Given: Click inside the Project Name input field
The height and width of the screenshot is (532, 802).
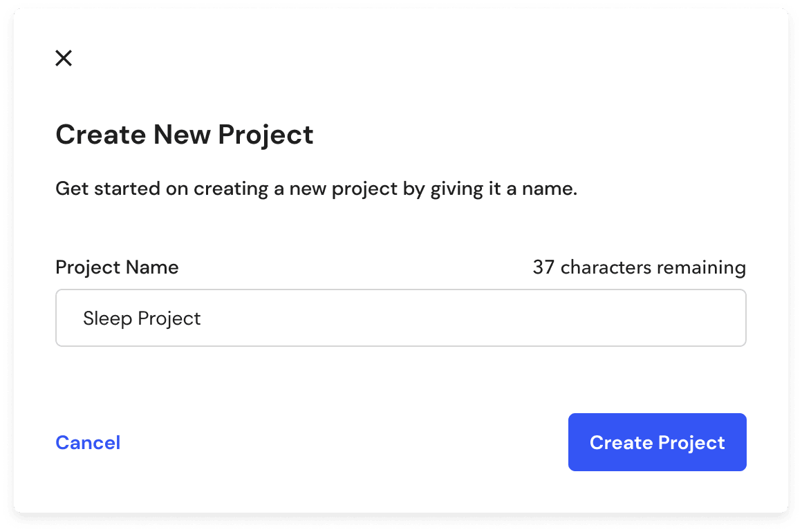Looking at the screenshot, I should (x=401, y=318).
